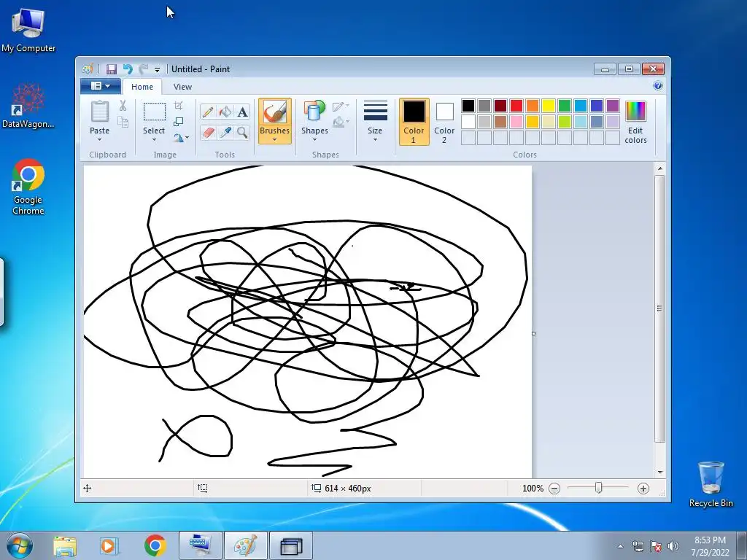
Task: Click the Paste clipboard icon
Action: 99,112
